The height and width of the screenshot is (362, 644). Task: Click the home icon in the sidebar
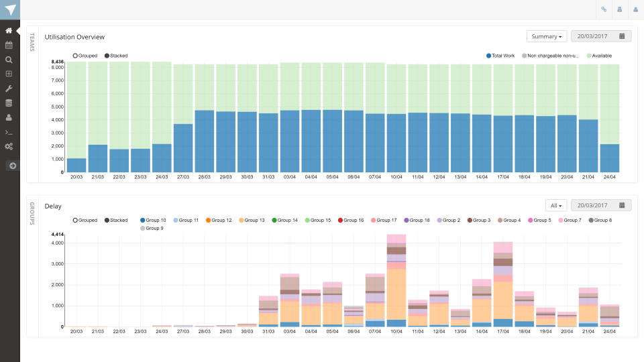tap(9, 31)
